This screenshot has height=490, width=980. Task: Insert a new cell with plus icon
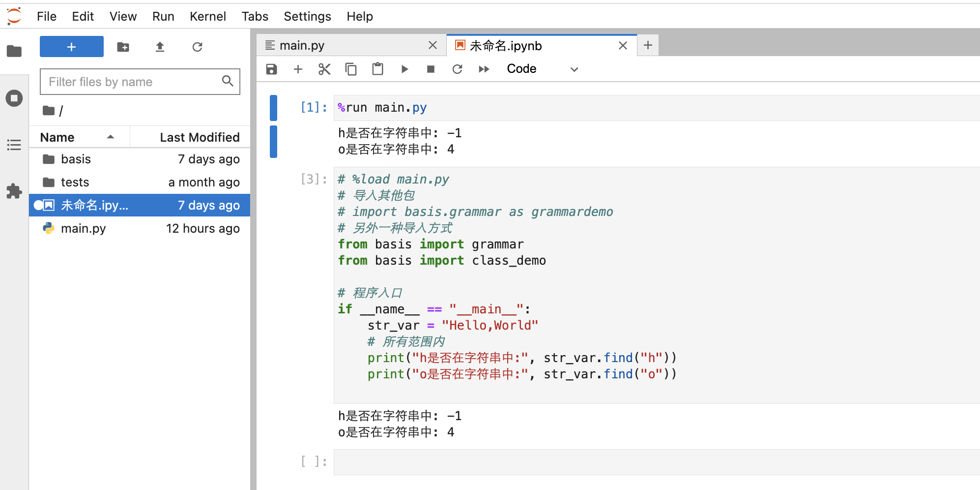(x=298, y=69)
